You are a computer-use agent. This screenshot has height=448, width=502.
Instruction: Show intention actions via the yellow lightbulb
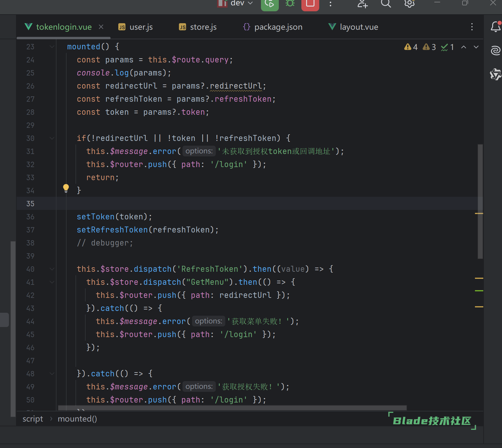[x=66, y=188]
